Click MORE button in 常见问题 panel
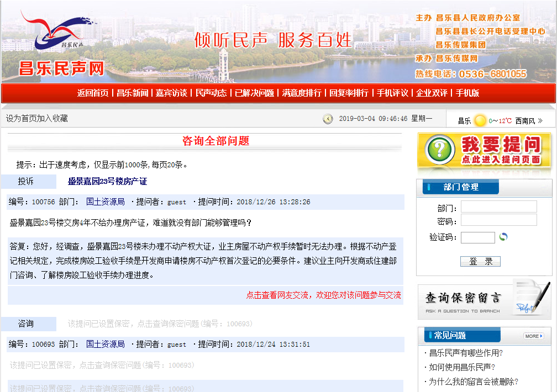 pyautogui.click(x=533, y=336)
